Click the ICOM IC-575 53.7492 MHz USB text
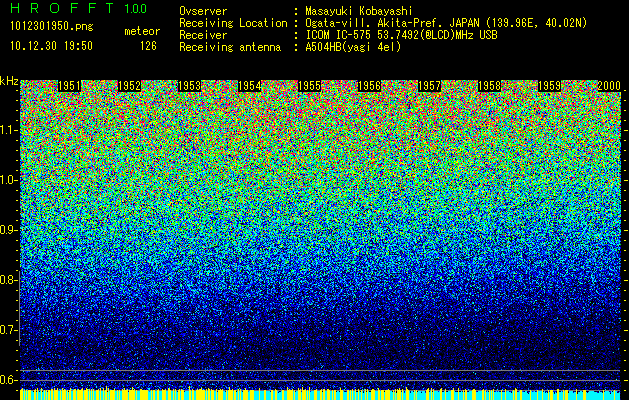 pyautogui.click(x=401, y=35)
